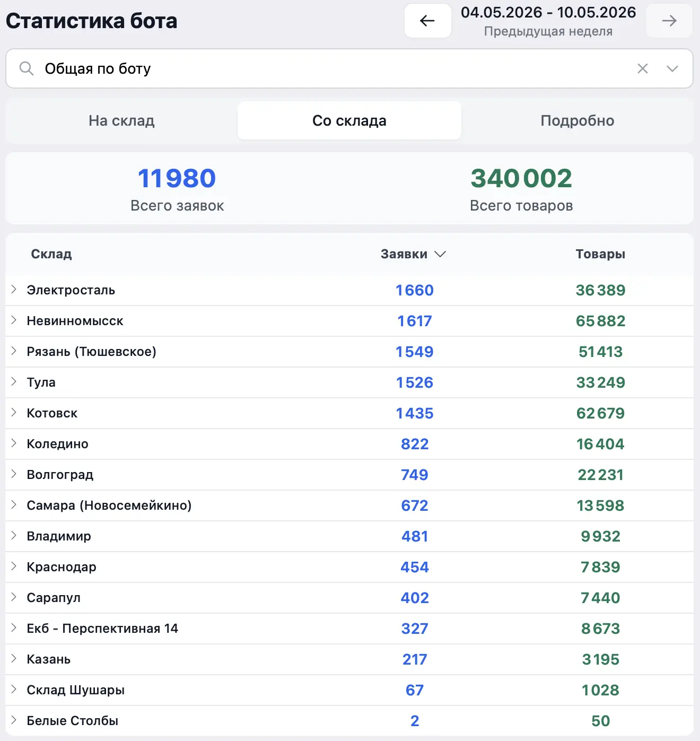Click goods count 36389
The width and height of the screenshot is (700, 741).
coord(600,290)
